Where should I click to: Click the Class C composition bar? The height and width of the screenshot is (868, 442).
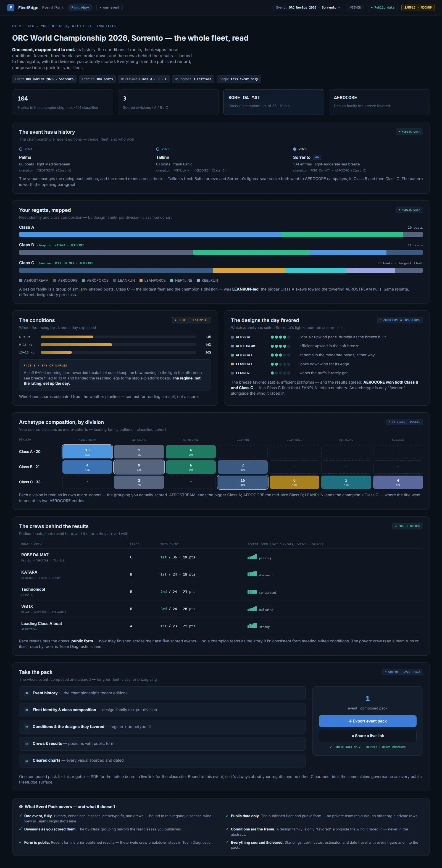pyautogui.click(x=221, y=270)
